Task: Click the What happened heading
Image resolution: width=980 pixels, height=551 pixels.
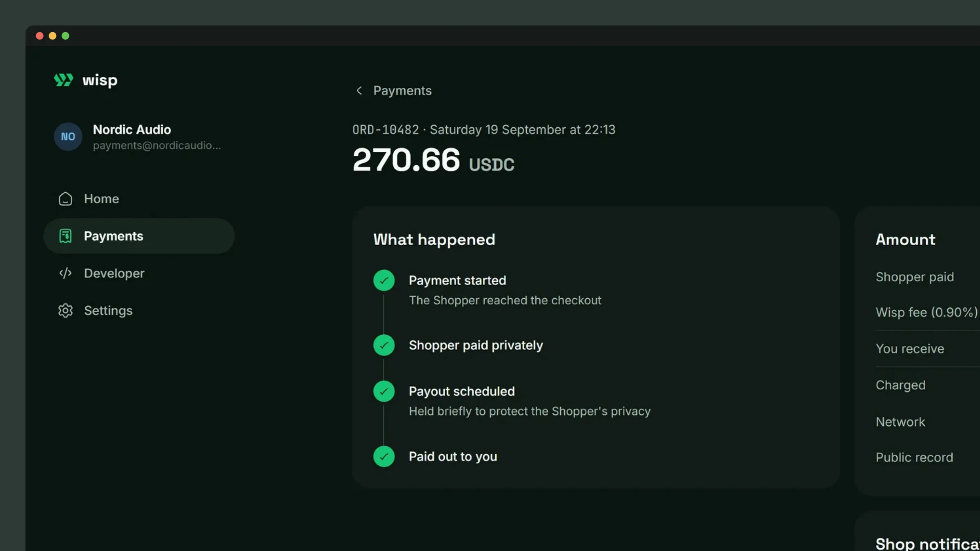Action: click(x=434, y=240)
